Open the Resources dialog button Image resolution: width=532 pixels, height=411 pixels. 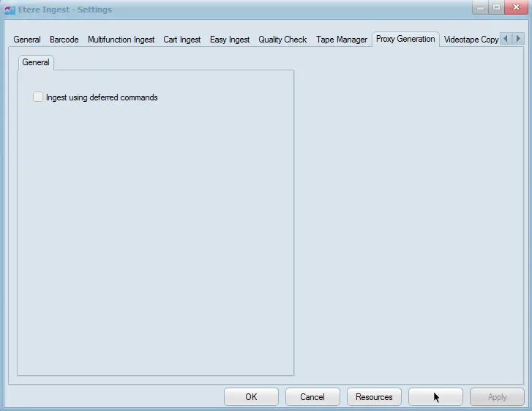[x=374, y=397]
